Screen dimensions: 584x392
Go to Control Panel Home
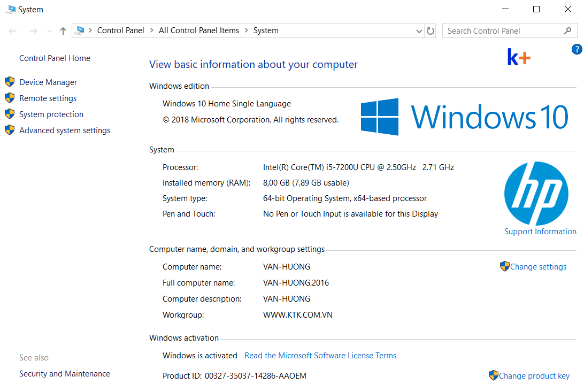coord(55,58)
